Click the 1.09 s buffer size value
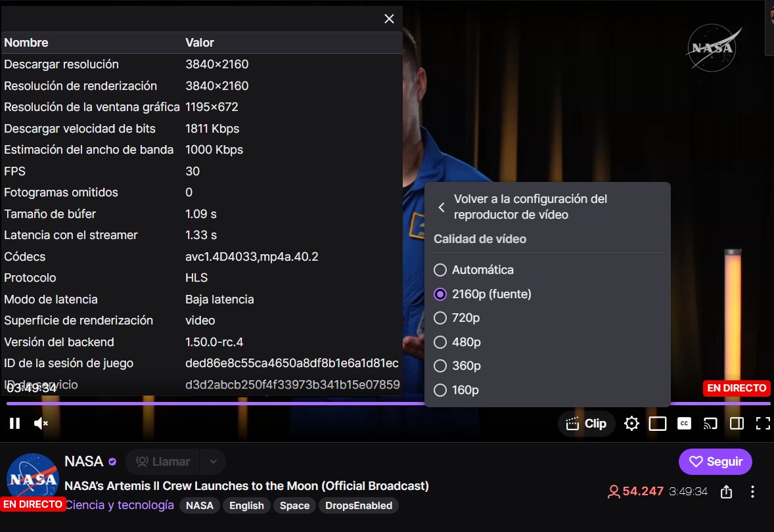 click(x=201, y=213)
